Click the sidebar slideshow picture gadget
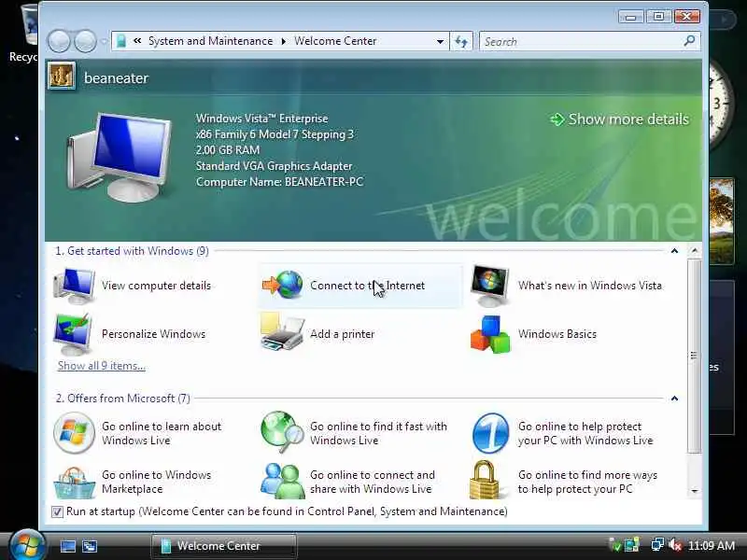This screenshot has width=747, height=560. [x=721, y=221]
